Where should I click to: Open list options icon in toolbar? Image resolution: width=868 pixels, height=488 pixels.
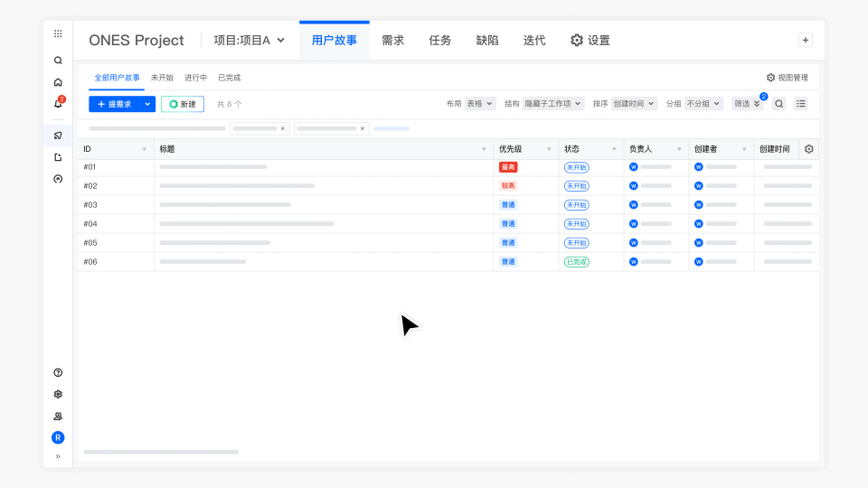point(801,104)
